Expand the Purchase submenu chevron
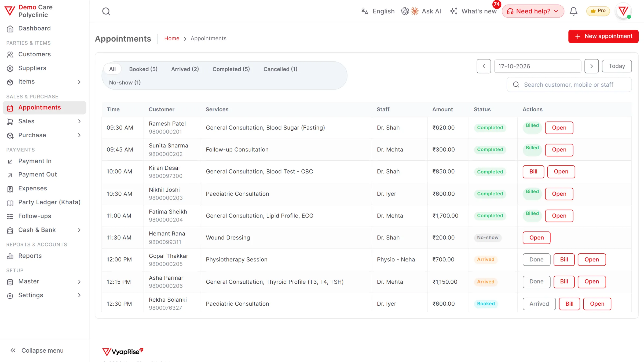The image size is (644, 362). tap(79, 135)
